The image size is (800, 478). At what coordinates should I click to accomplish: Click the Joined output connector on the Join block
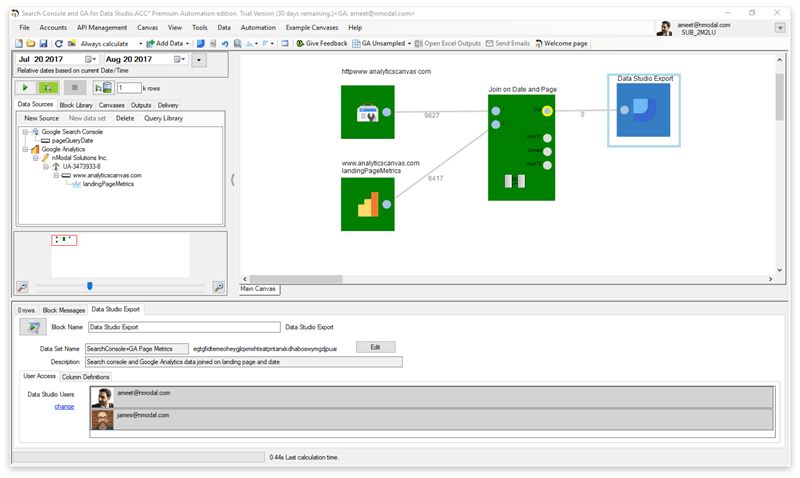(x=547, y=152)
